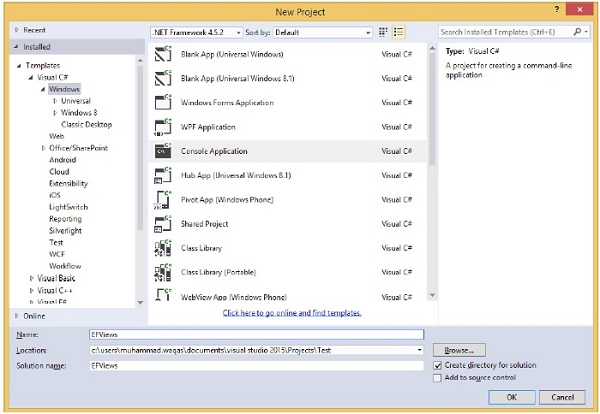Viewport: 600px width, 414px height.
Task: Expand the Online section
Action: point(16,316)
